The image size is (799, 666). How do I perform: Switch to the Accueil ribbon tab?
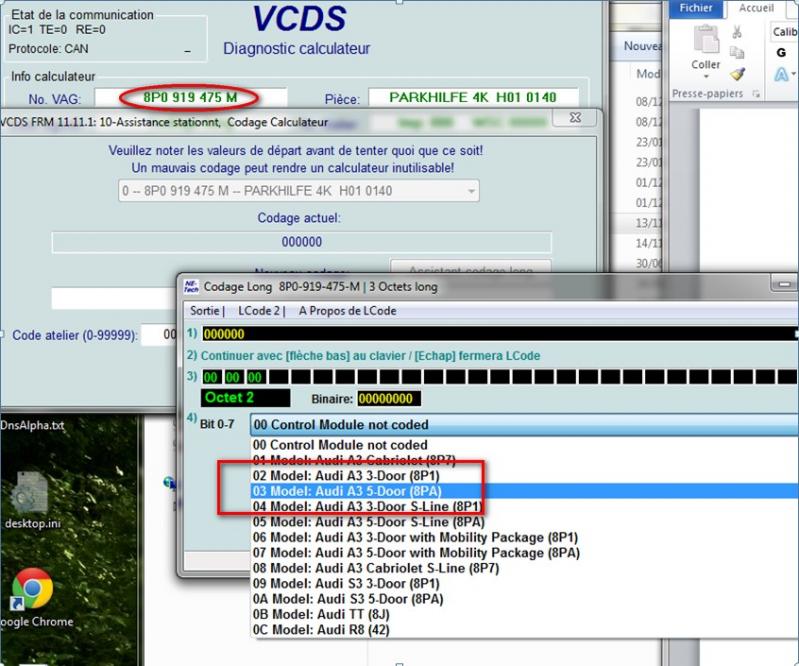(756, 8)
